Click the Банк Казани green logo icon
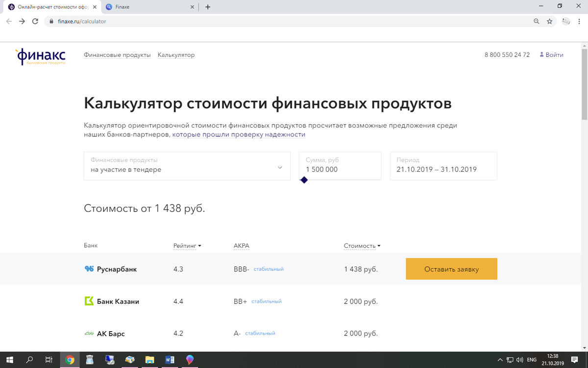The height and width of the screenshot is (368, 588). click(89, 301)
